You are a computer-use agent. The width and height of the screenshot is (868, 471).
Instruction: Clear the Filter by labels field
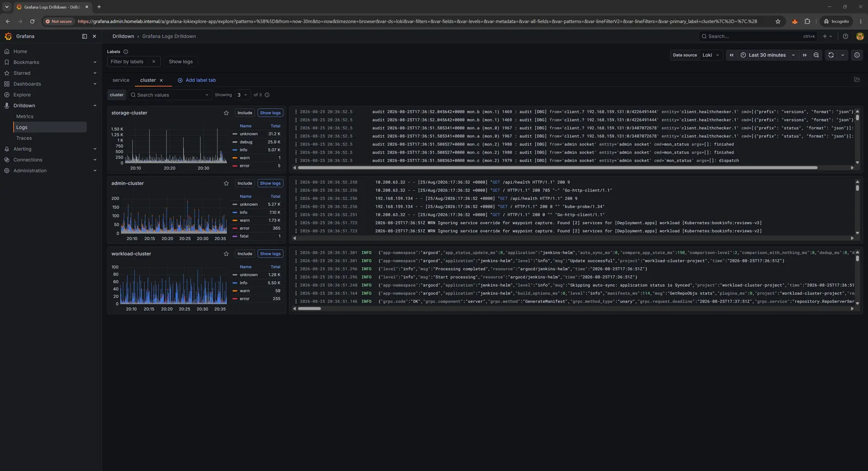[154, 62]
